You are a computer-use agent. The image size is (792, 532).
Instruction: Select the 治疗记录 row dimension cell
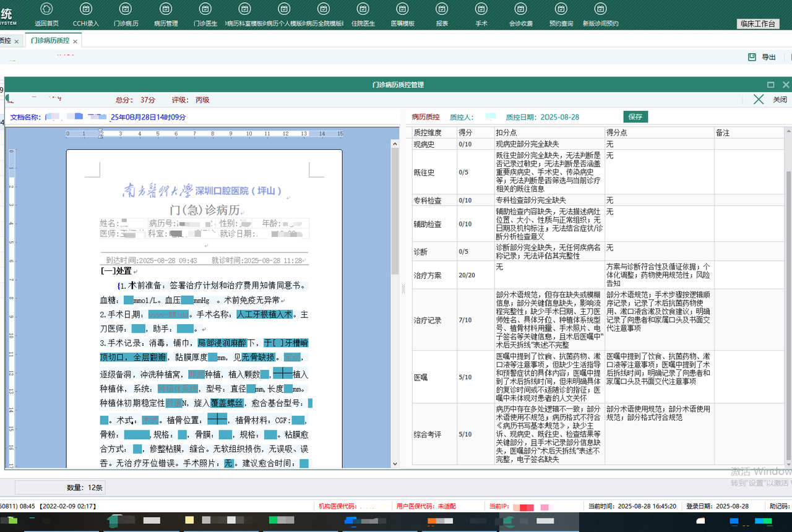coord(434,320)
